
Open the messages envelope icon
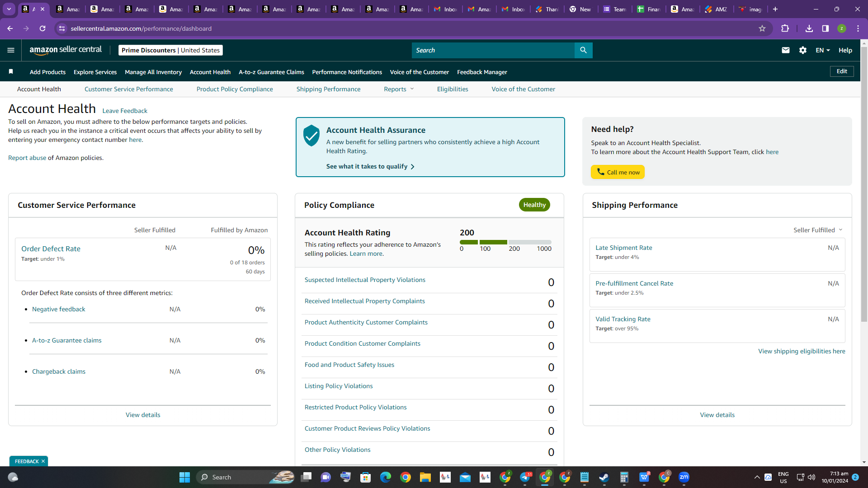click(x=786, y=50)
